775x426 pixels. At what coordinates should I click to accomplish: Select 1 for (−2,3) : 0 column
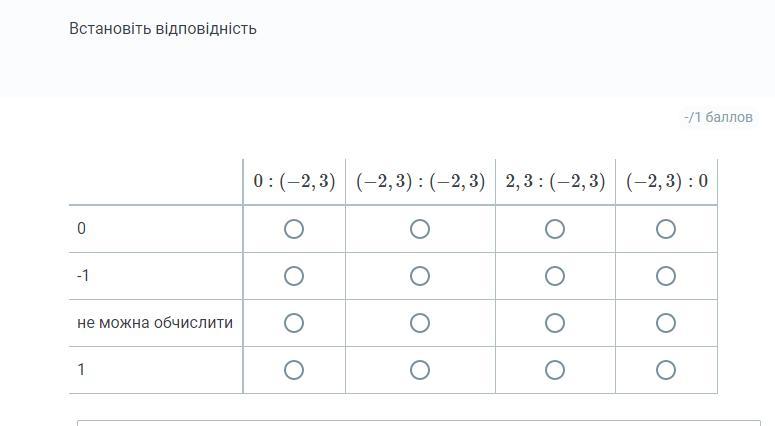[666, 370]
